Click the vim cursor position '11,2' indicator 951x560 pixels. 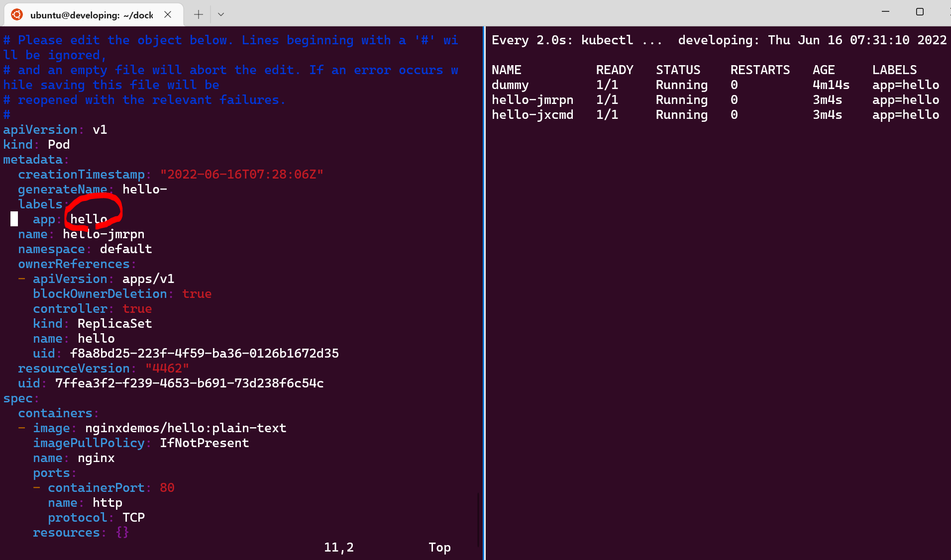tap(339, 548)
